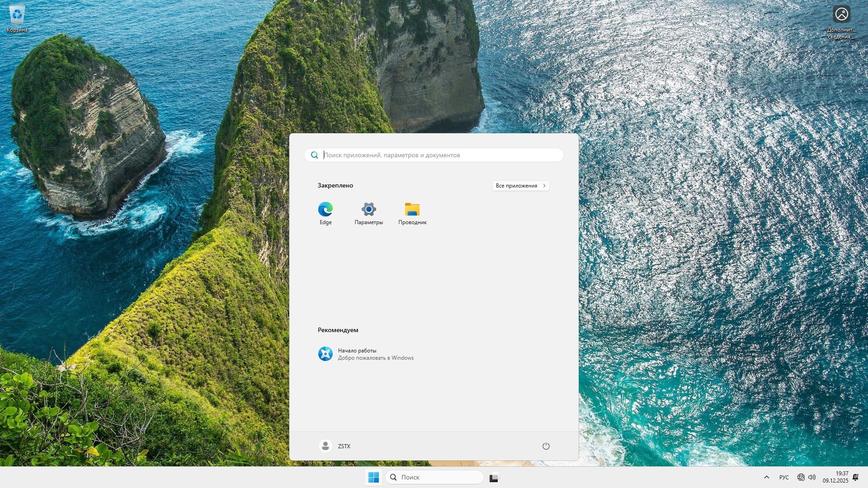This screenshot has width=868, height=488.
Task: Open Начало работы recommended item
Action: pos(366,354)
